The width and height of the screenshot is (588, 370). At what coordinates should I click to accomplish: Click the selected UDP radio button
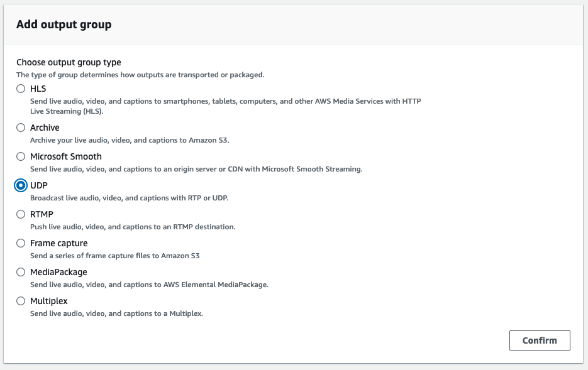click(21, 185)
